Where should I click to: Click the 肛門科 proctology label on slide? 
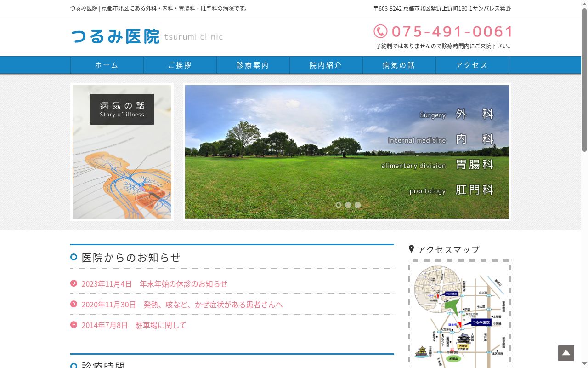pyautogui.click(x=452, y=190)
